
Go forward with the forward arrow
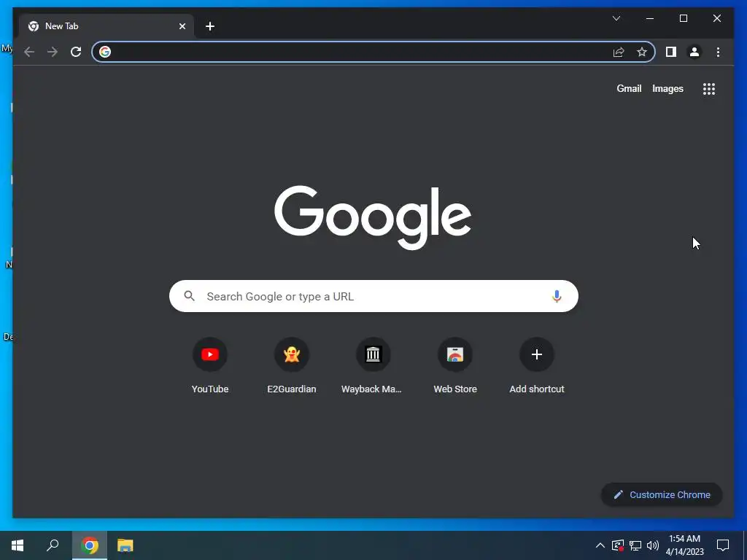tap(53, 52)
